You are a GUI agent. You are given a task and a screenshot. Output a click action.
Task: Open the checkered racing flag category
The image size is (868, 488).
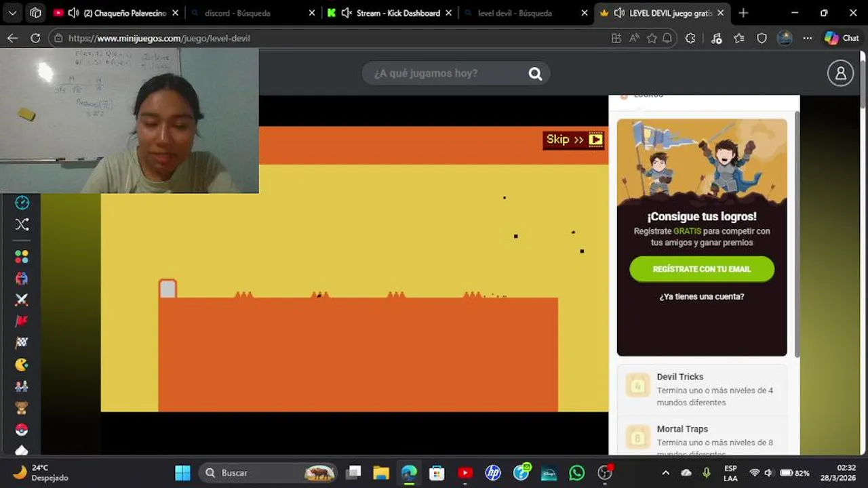coord(22,343)
